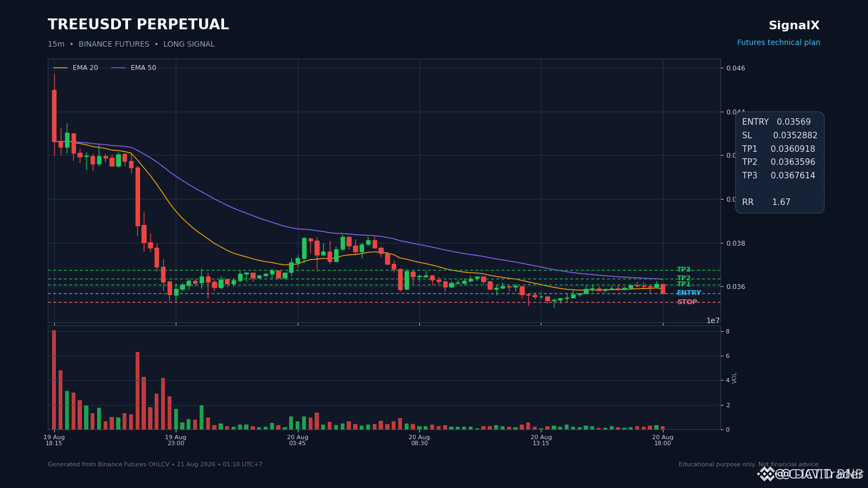Click the volume axis label 6
868x488 pixels.
coord(727,356)
